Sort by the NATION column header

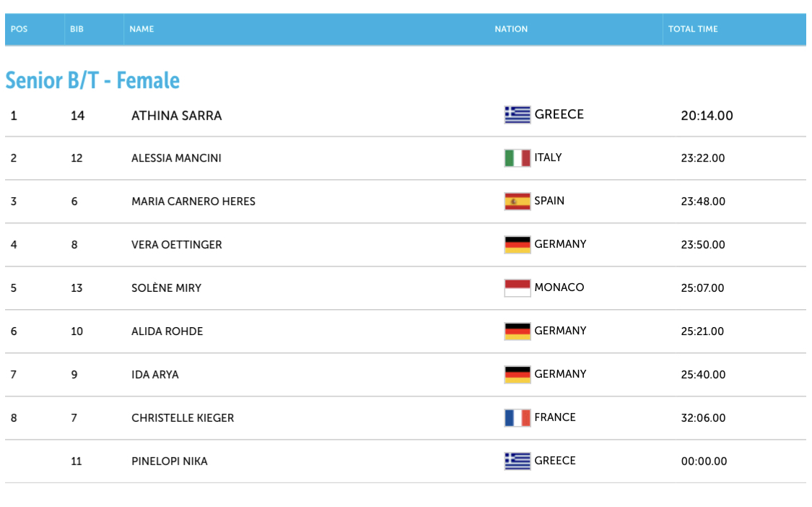tap(511, 30)
